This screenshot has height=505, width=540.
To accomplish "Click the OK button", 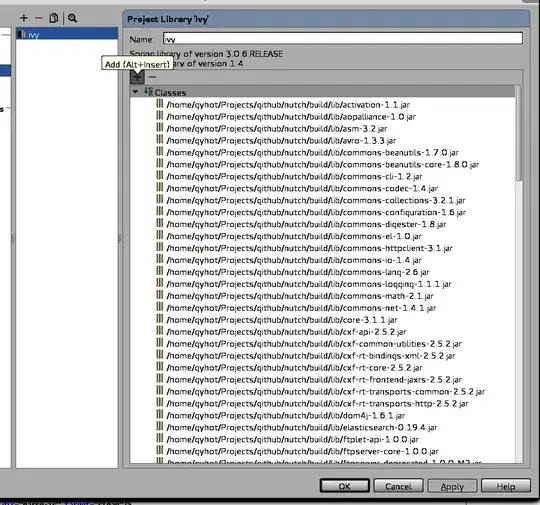I will click(344, 486).
